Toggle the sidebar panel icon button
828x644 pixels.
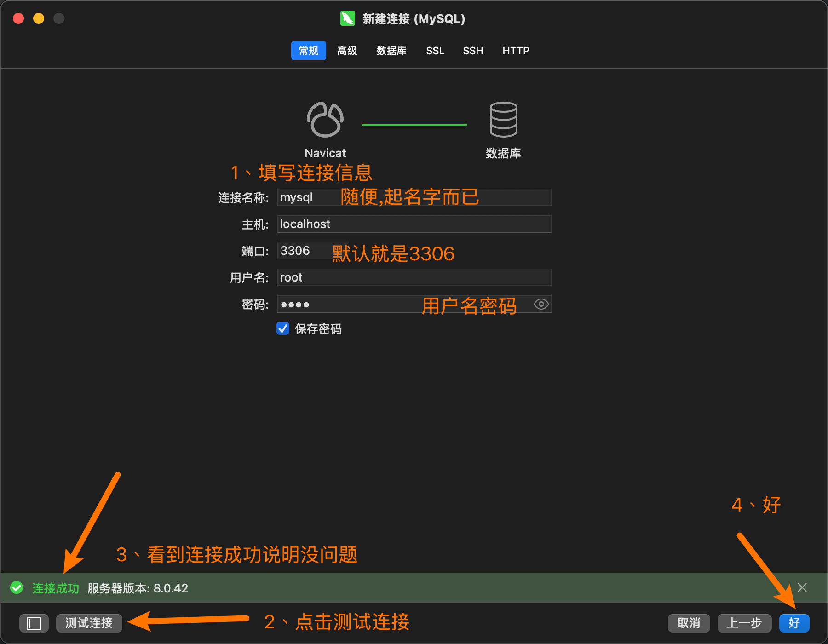click(34, 623)
